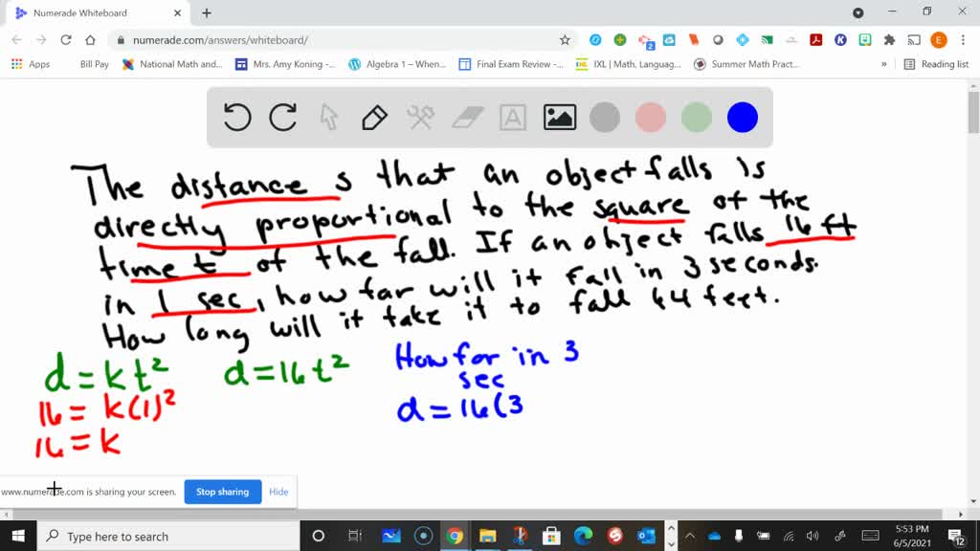
Task: Expand the hidden bookmarks overflow chevron
Action: coord(883,64)
